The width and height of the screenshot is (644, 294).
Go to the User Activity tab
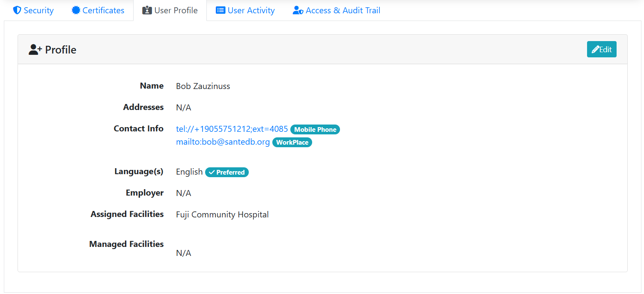(251, 10)
